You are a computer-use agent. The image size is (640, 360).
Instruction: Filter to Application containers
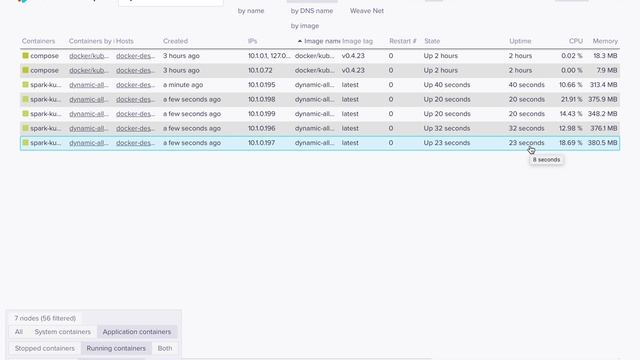coord(137,332)
